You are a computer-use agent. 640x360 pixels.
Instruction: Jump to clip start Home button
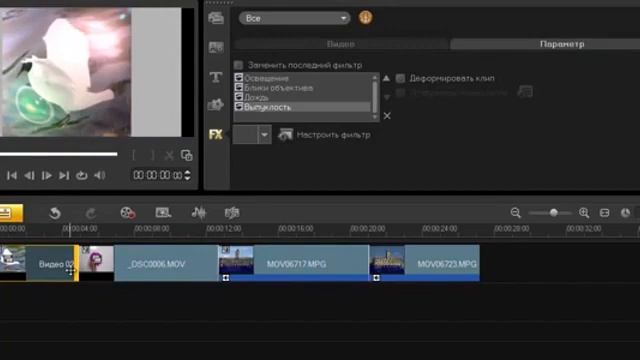click(12, 176)
